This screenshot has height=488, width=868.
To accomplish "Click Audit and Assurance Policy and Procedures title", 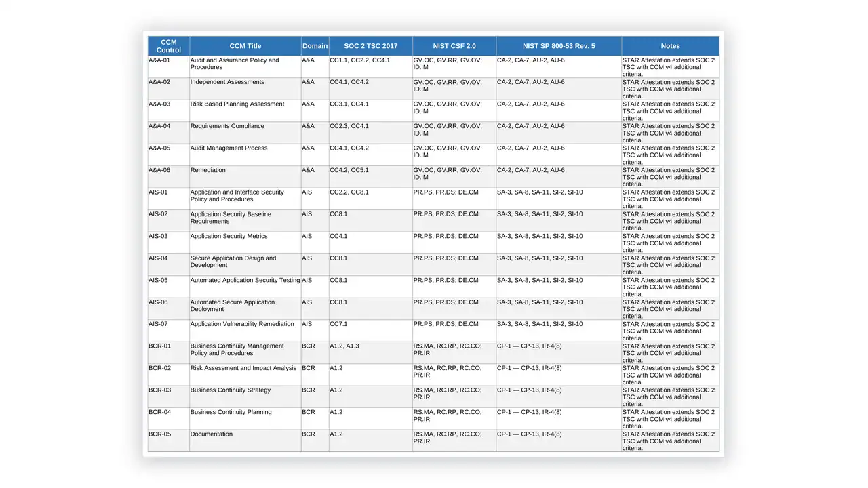I will (245, 67).
